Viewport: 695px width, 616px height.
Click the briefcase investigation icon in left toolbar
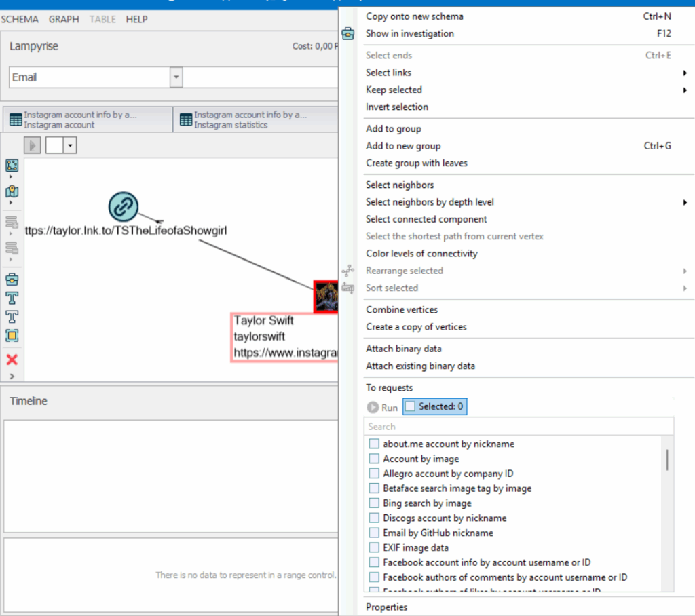[x=12, y=280]
